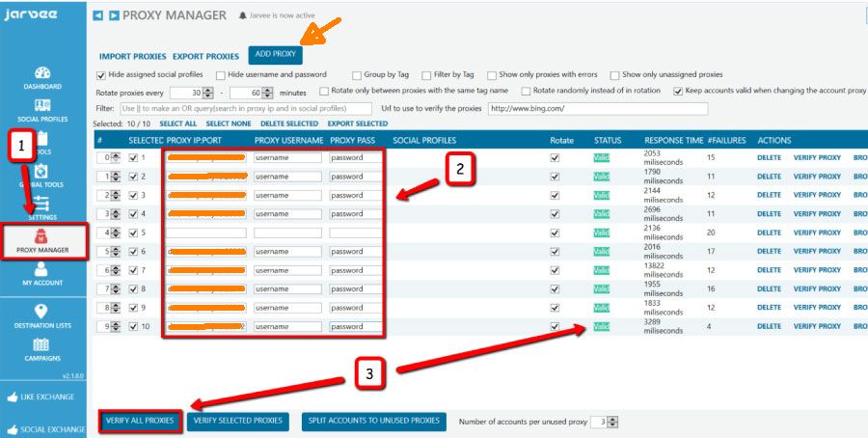Adjust the order stepper of row 0
The image size is (868, 438).
(x=115, y=158)
